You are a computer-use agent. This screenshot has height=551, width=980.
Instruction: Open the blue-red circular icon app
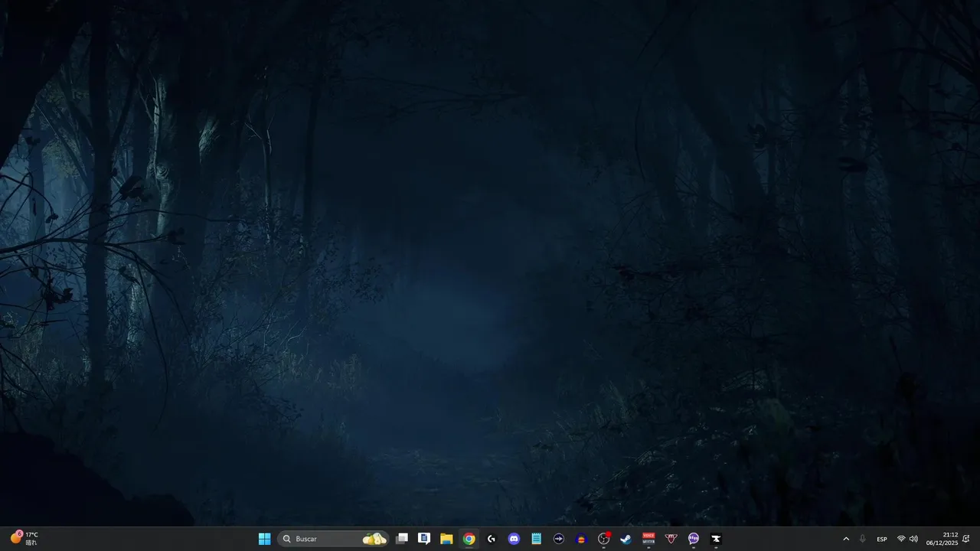tap(581, 539)
